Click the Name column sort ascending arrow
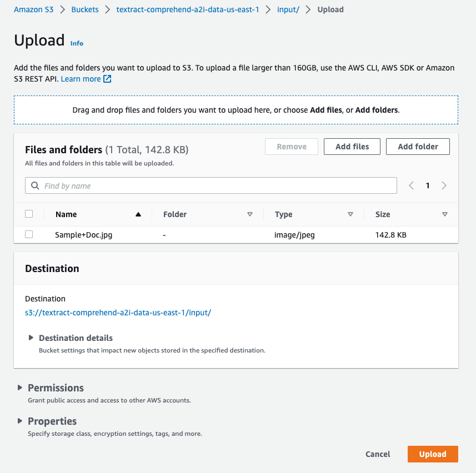 pos(138,215)
